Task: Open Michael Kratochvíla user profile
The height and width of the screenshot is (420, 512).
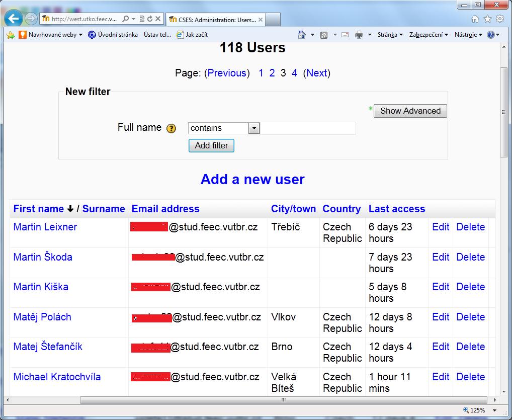Action: [x=57, y=377]
